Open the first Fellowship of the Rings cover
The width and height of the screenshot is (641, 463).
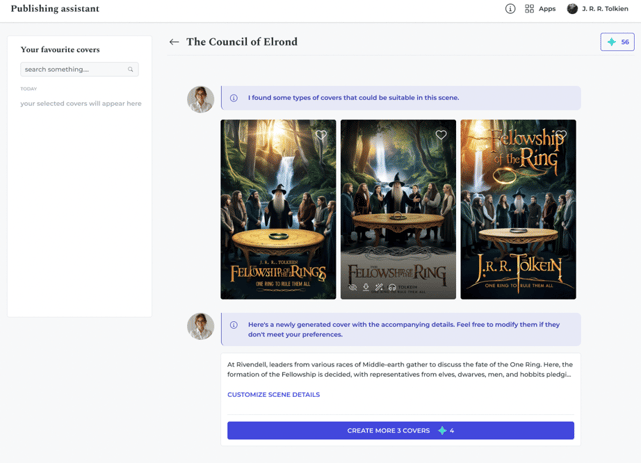pos(278,209)
